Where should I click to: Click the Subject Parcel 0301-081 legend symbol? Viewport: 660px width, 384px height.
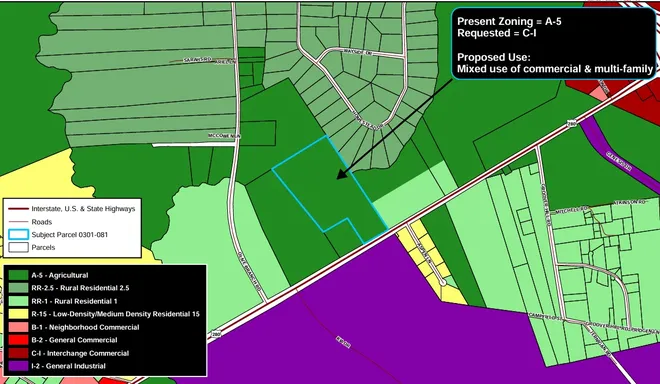(19, 235)
